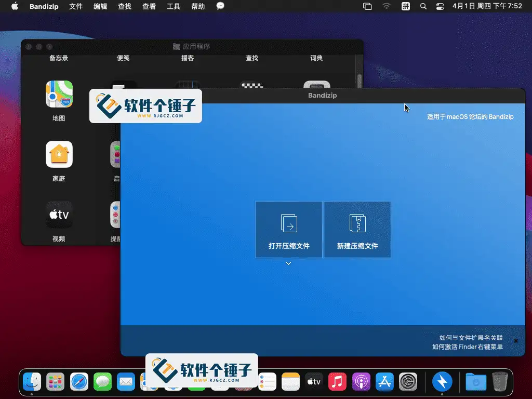Click the 如何与文件扩展名关联 link
Image resolution: width=532 pixels, height=399 pixels.
(x=472, y=337)
